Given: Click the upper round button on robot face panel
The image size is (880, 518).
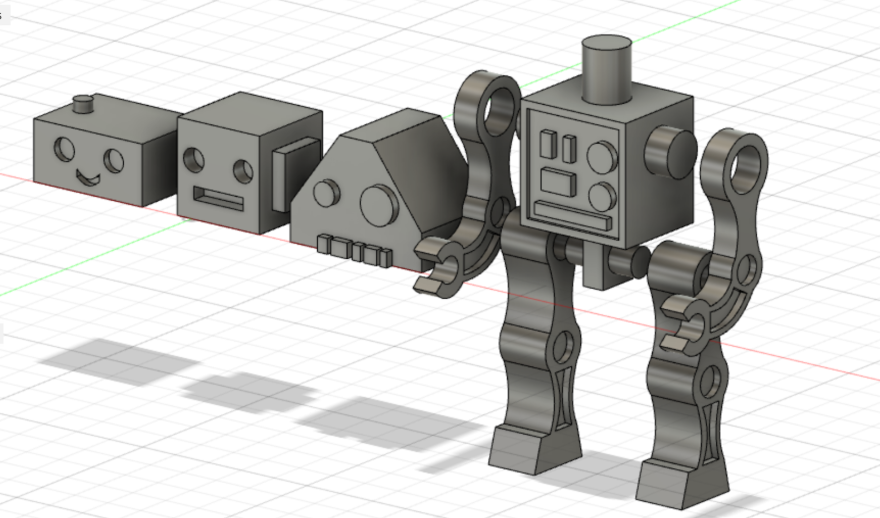Looking at the screenshot, I should [602, 157].
